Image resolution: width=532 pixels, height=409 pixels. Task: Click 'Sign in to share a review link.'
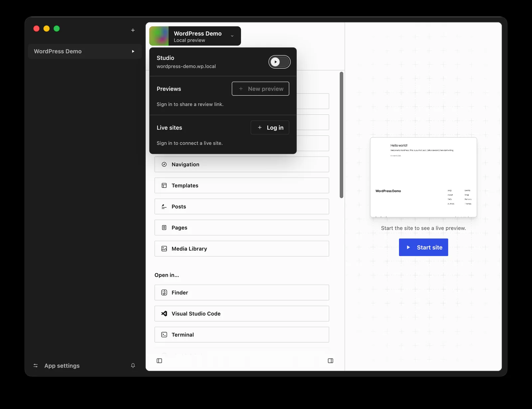tap(190, 104)
